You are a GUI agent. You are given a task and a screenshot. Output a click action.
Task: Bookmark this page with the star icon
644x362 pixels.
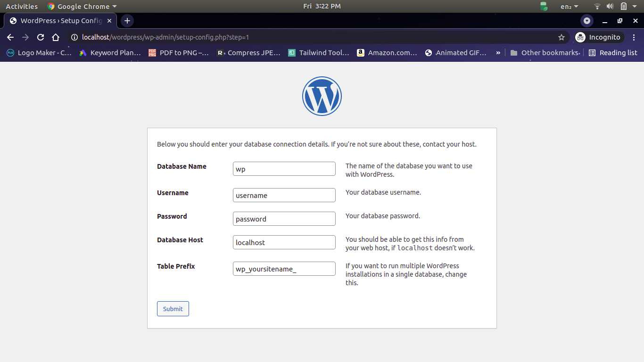[x=561, y=37]
